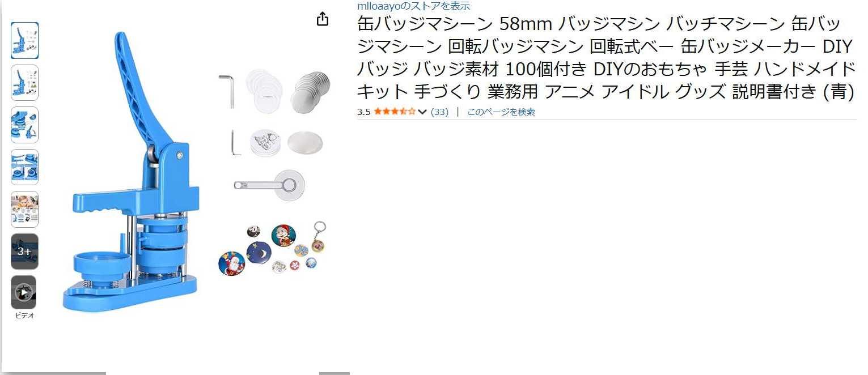Viewport: 868px width, 375px height.
Task: Click the このページを検索 link
Action: point(501,112)
